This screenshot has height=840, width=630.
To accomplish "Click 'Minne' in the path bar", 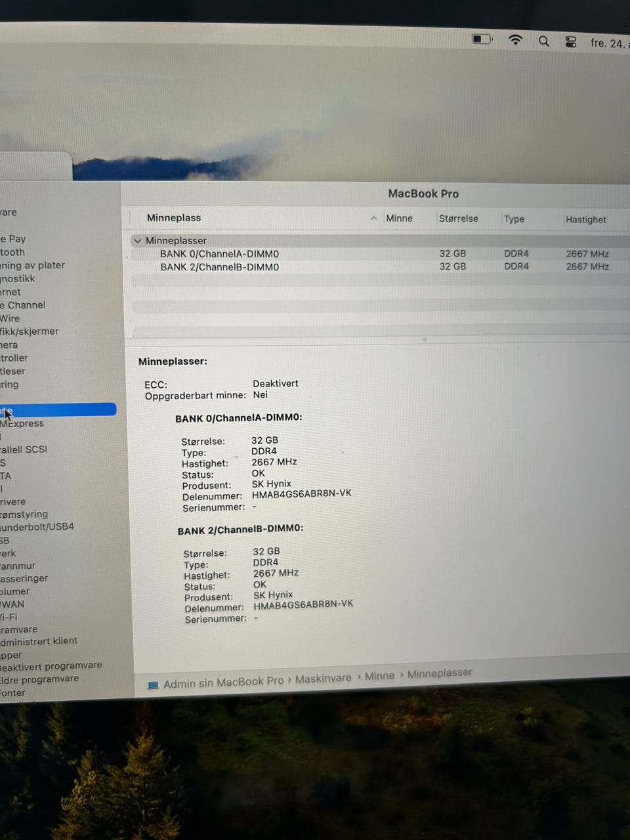I will tap(379, 676).
